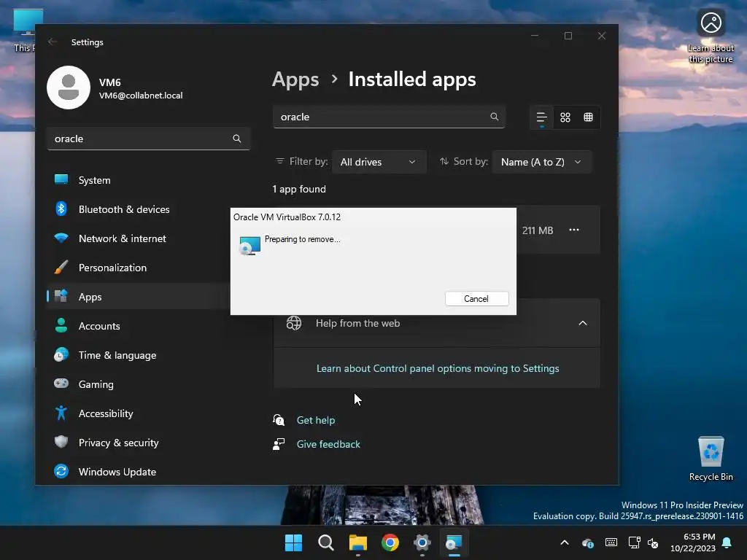Focus the sidebar Settings search field
The image size is (747, 560).
[149, 139]
